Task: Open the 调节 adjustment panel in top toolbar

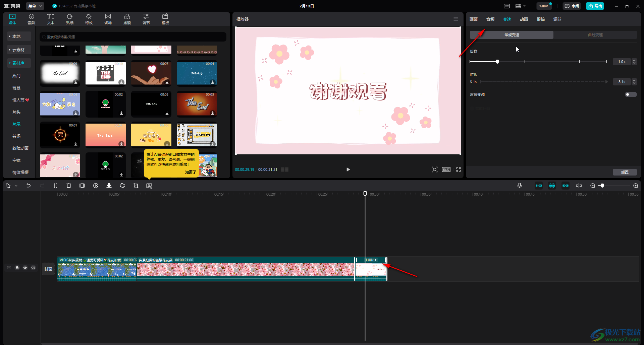Action: click(x=146, y=19)
